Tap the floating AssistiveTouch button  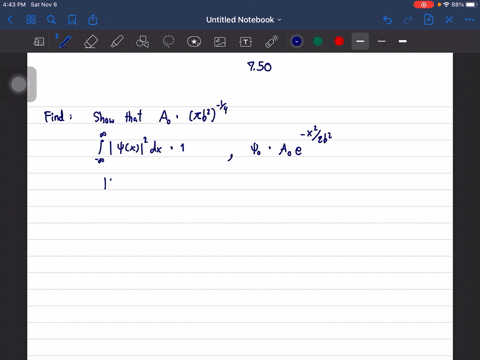19,84
